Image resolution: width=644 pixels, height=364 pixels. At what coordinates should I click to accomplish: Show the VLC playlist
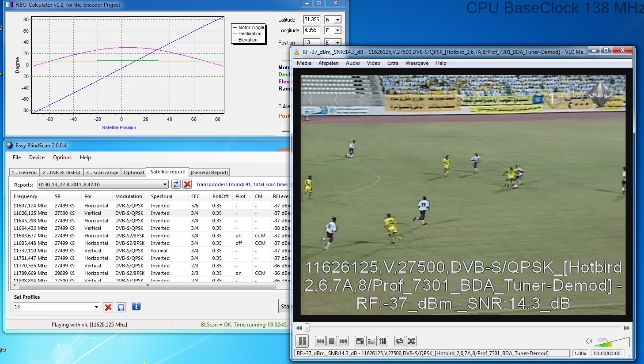pyautogui.click(x=371, y=341)
